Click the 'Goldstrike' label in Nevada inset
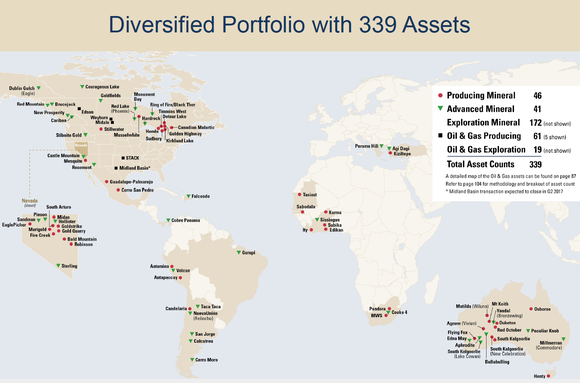Viewport: 580px width, 383px height. [72, 226]
